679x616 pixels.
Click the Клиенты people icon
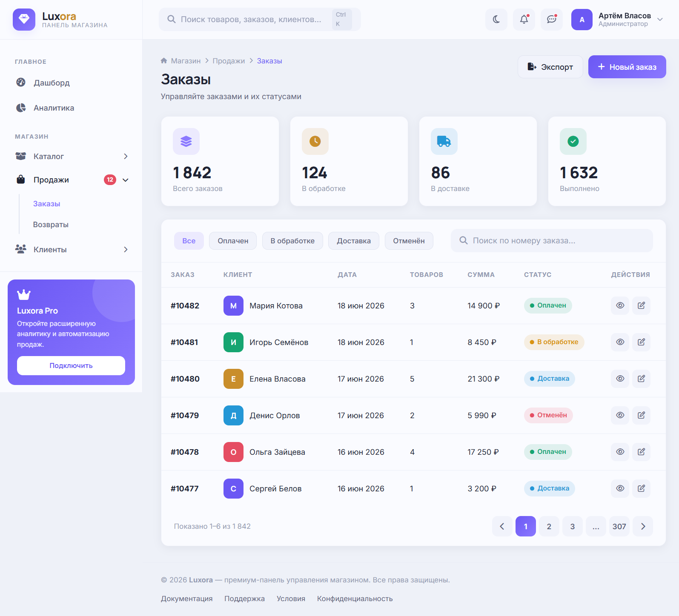click(x=20, y=249)
